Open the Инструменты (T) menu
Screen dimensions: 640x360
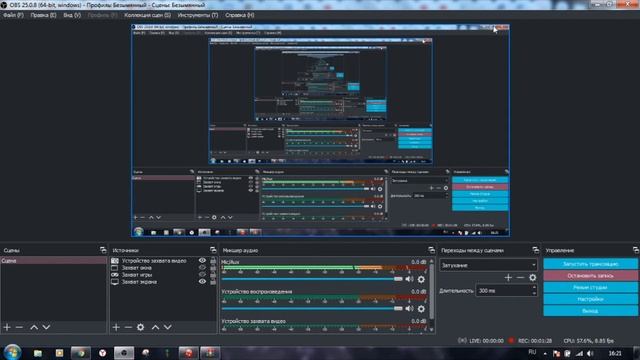coord(198,15)
